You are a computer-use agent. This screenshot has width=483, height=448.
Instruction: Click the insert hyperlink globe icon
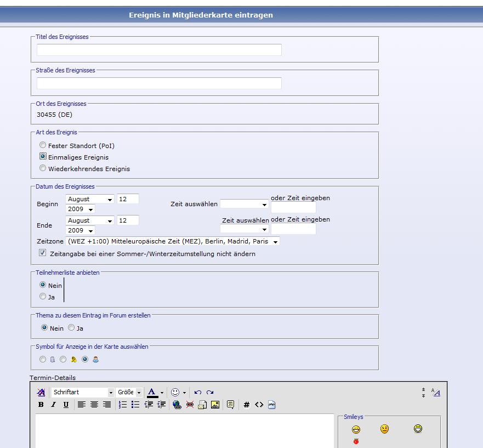coord(177,405)
